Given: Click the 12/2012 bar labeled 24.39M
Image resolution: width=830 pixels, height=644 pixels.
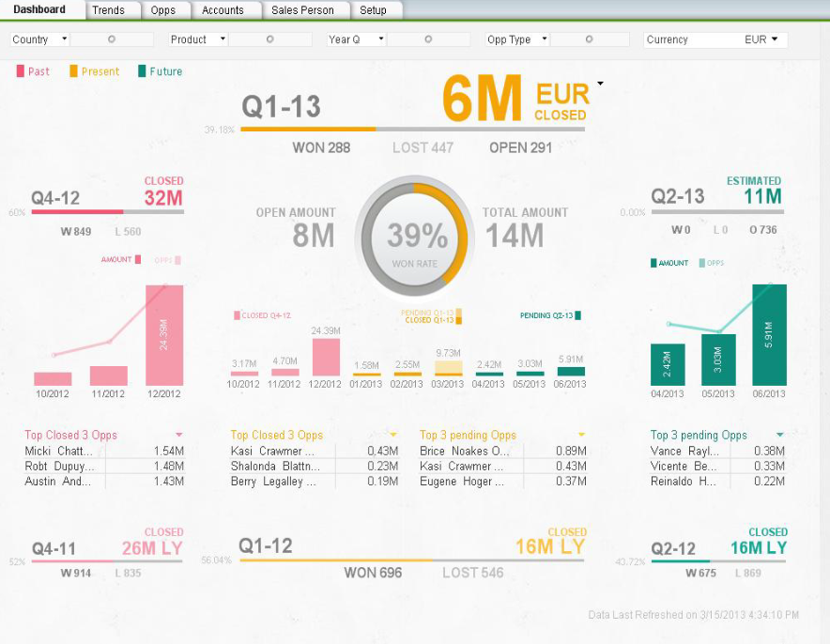Looking at the screenshot, I should tap(164, 334).
